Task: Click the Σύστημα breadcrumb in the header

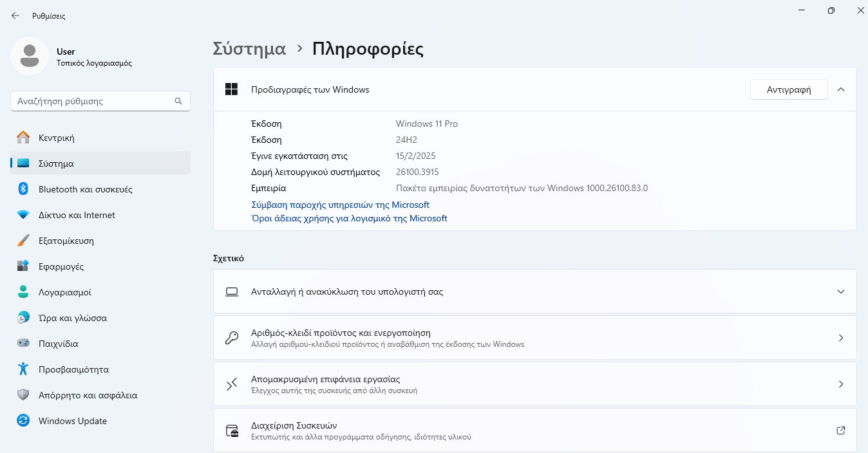Action: [x=249, y=49]
